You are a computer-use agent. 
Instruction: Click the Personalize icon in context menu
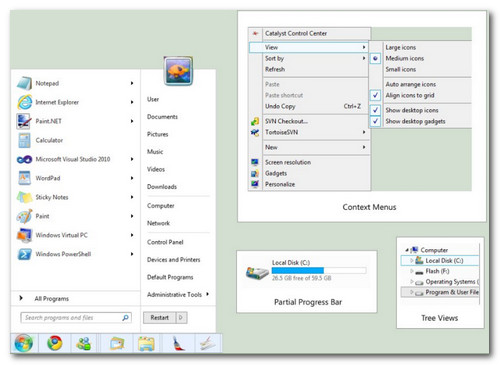point(255,184)
